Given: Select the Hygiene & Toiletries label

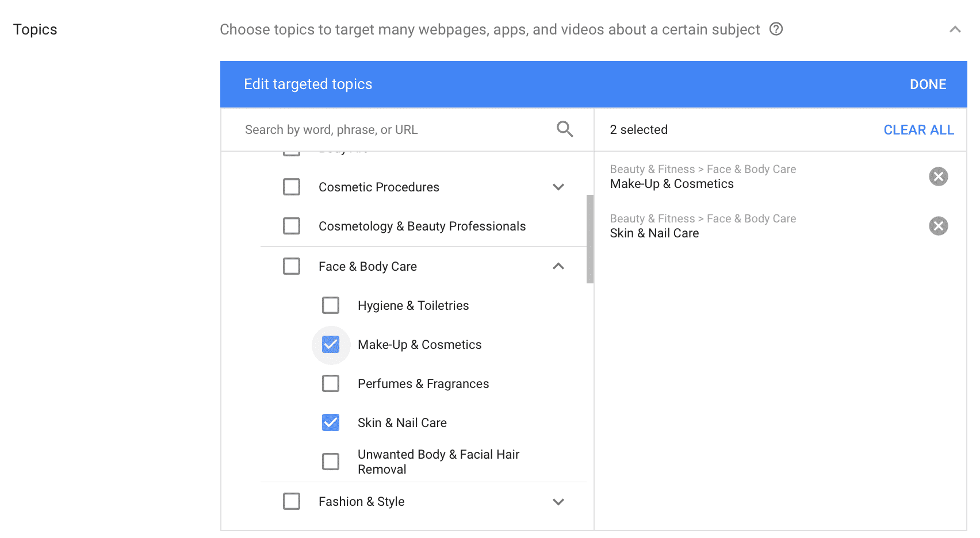Looking at the screenshot, I should pyautogui.click(x=413, y=306).
